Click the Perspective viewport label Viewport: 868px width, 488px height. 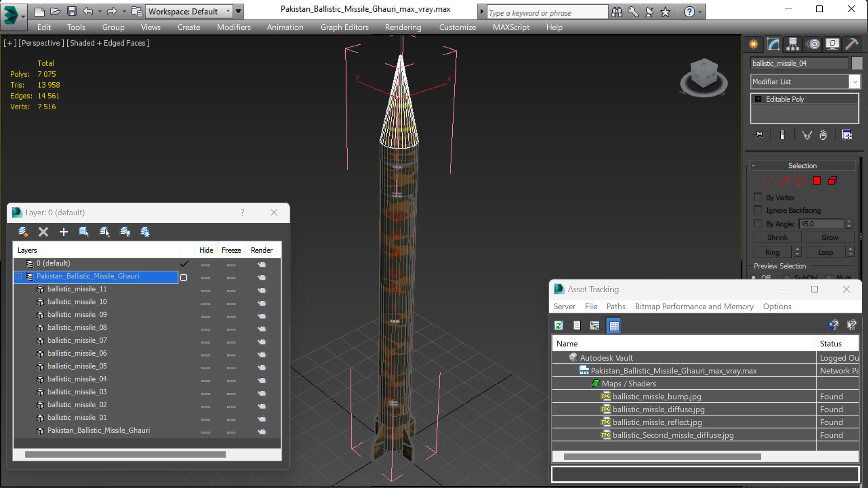[41, 43]
